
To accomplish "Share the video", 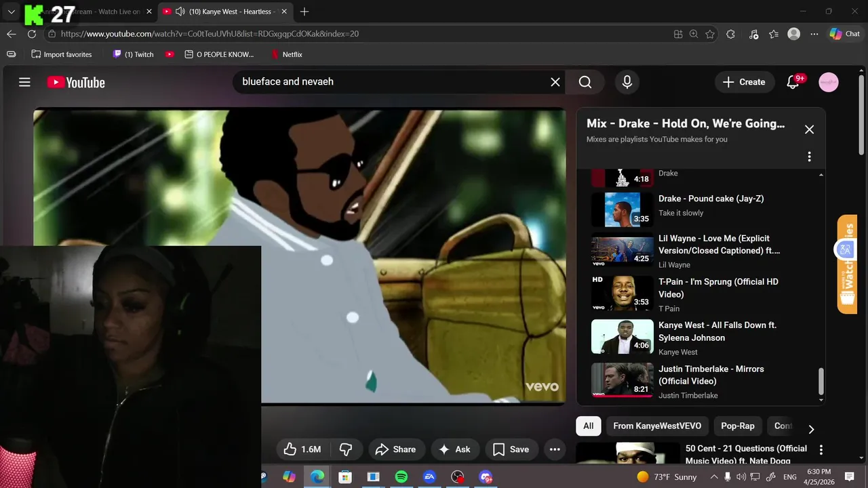I will pos(397,449).
